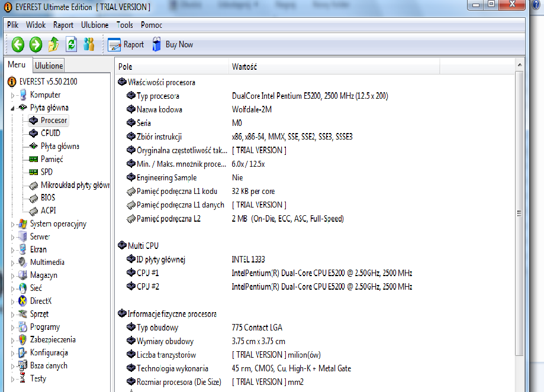
Task: Click the vertical scrollbar thumb in details pane
Action: (x=519, y=213)
